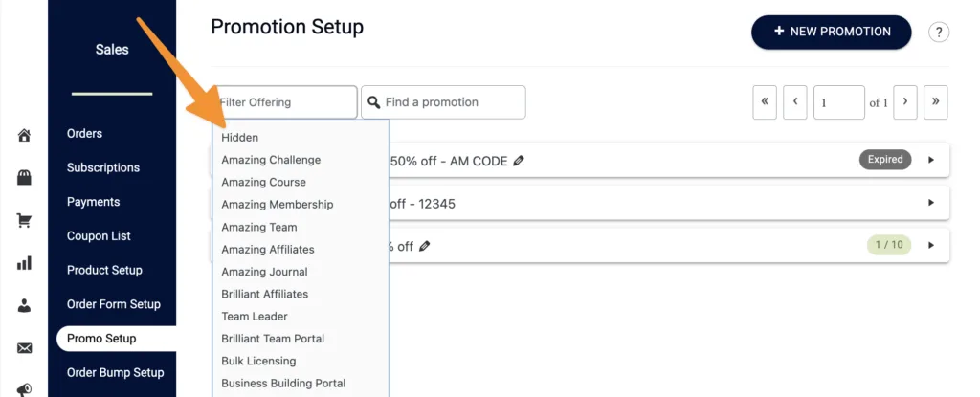Click the home icon in the left rail
The image size is (980, 397).
pyautogui.click(x=25, y=135)
